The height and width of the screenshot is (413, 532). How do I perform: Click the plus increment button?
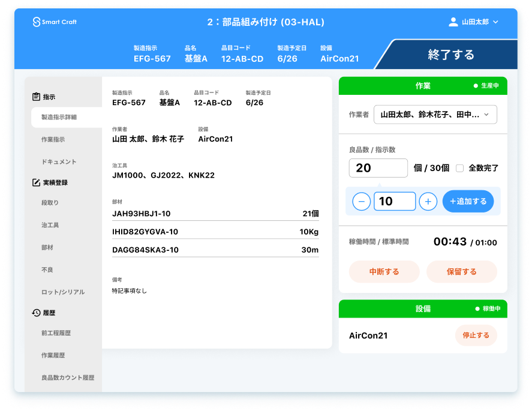click(x=428, y=202)
